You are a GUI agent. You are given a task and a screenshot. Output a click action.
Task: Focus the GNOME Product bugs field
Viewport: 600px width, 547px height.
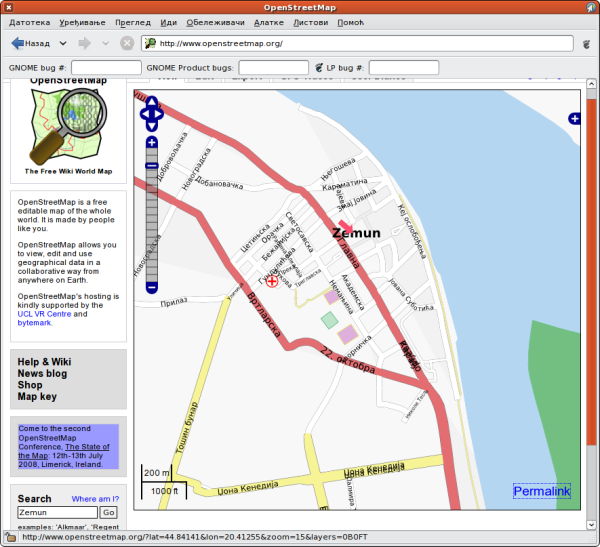(x=274, y=68)
